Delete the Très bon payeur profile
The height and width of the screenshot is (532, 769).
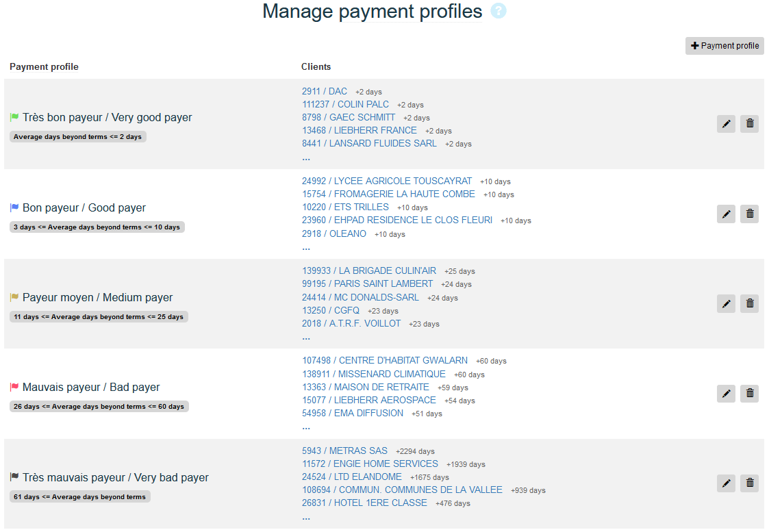coord(749,124)
